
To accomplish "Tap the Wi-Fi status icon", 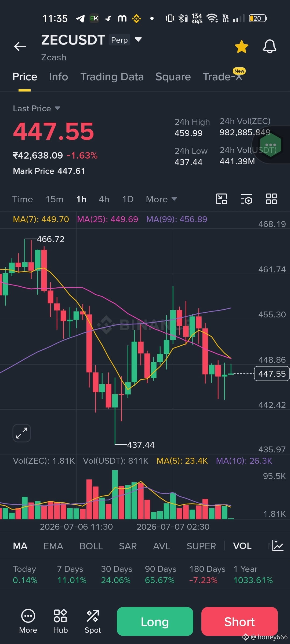I will pyautogui.click(x=212, y=18).
